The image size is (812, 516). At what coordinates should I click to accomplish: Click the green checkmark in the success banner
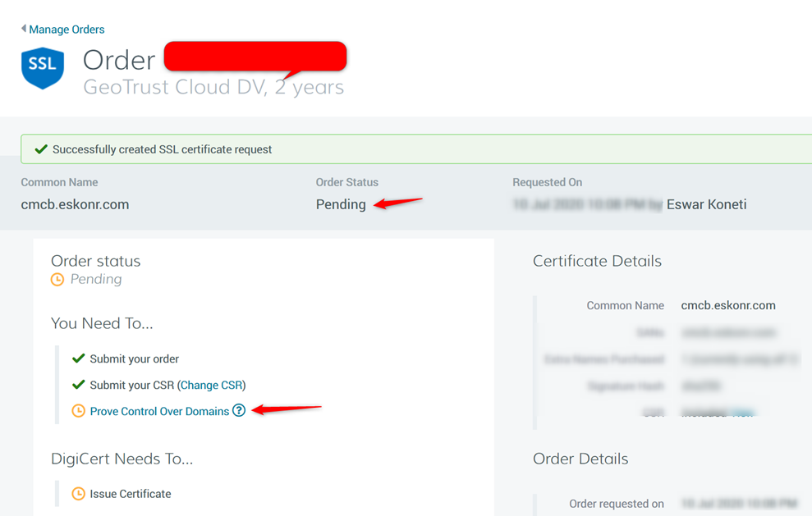click(x=40, y=149)
